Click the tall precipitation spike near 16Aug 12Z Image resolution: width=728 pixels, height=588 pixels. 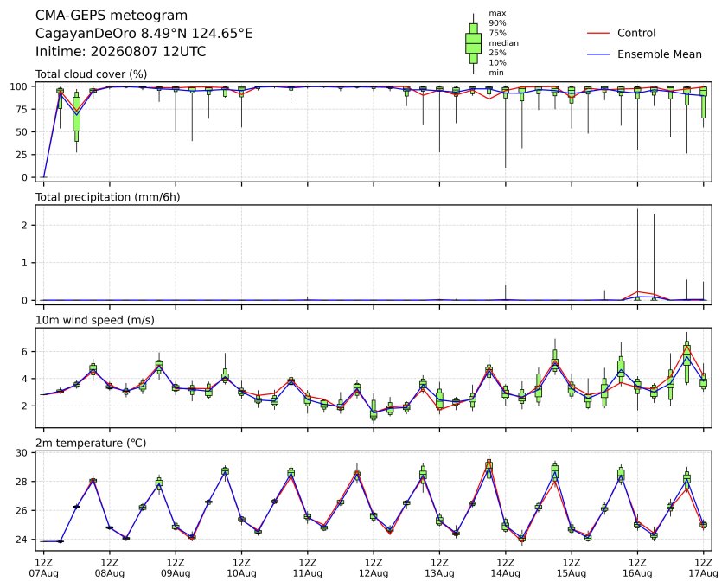pos(637,254)
